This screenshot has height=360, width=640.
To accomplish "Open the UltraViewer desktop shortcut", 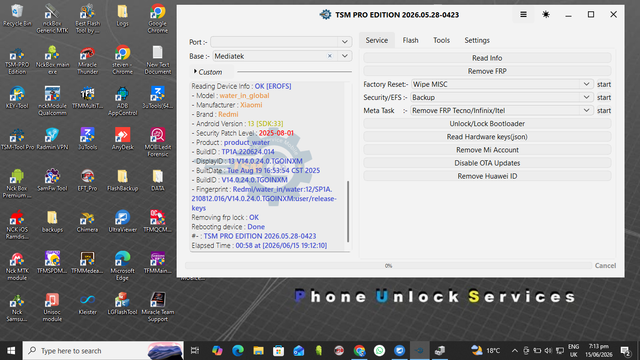I will [x=122, y=221].
